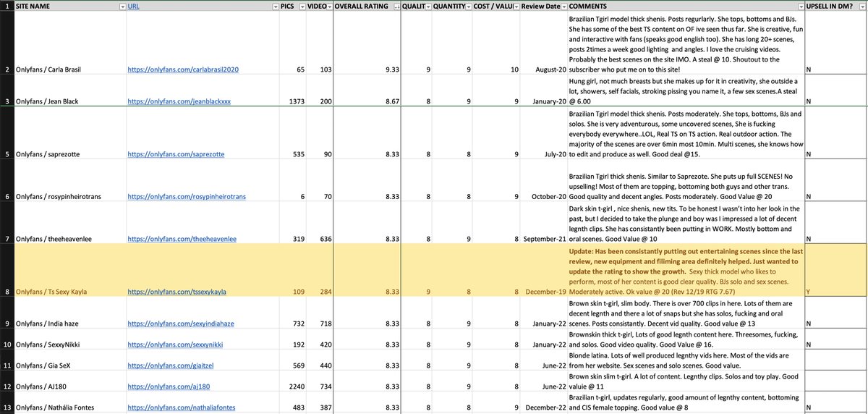Image resolution: width=868 pixels, height=414 pixels.
Task: Select comment cell starting 'Blonde latina'
Action: pyautogui.click(x=686, y=361)
